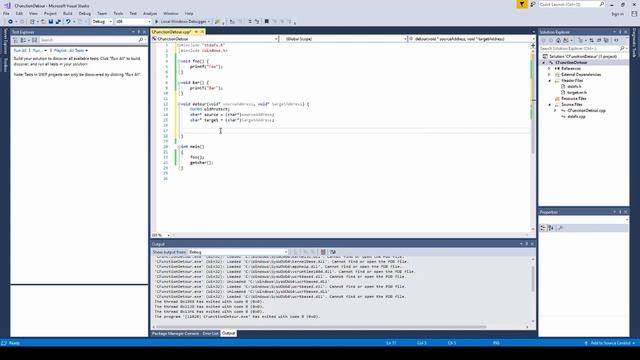Image resolution: width=640 pixels, height=360 pixels.
Task: Open the Edit menu
Action: pos(19,13)
